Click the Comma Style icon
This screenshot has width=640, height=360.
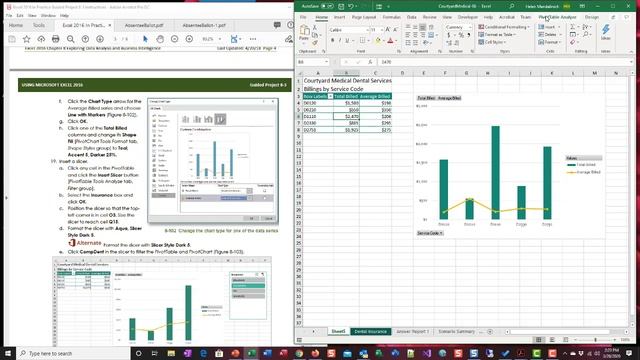point(469,36)
